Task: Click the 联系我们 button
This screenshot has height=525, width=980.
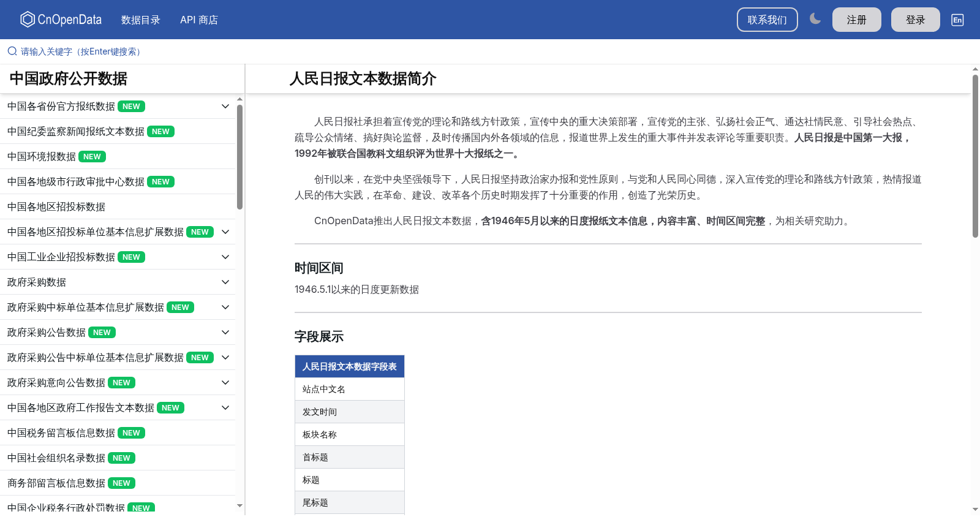Action: (767, 20)
